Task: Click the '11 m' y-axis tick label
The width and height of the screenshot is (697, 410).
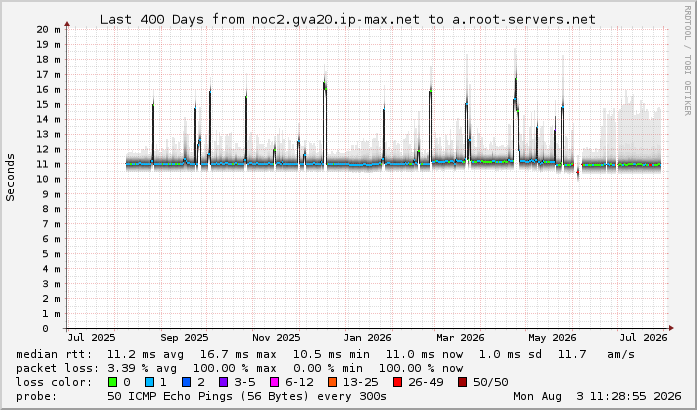Action: click(x=48, y=165)
